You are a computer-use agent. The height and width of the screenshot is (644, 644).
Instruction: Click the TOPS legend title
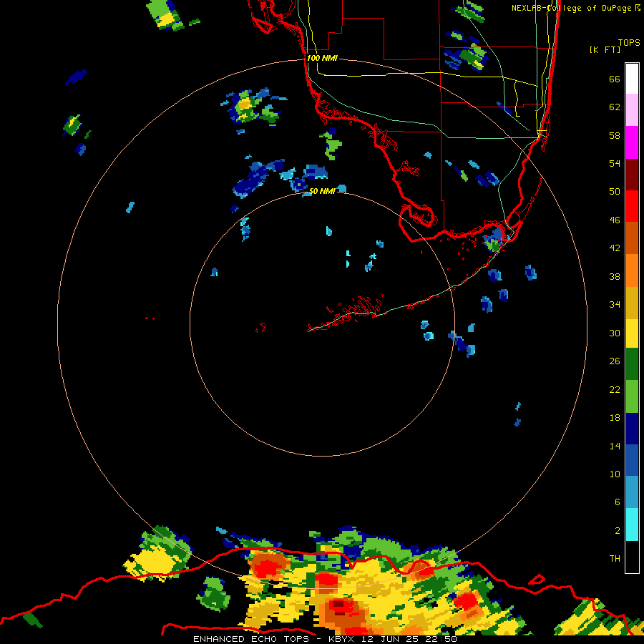[x=629, y=42]
